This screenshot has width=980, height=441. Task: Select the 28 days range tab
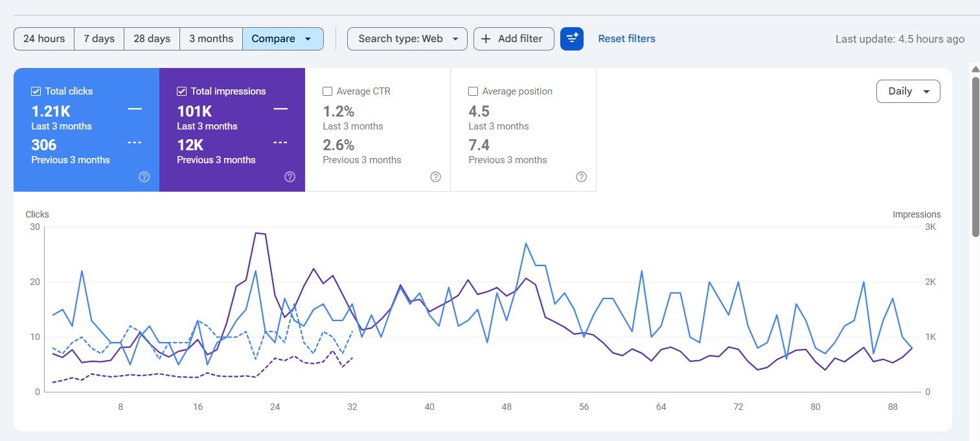click(x=152, y=39)
